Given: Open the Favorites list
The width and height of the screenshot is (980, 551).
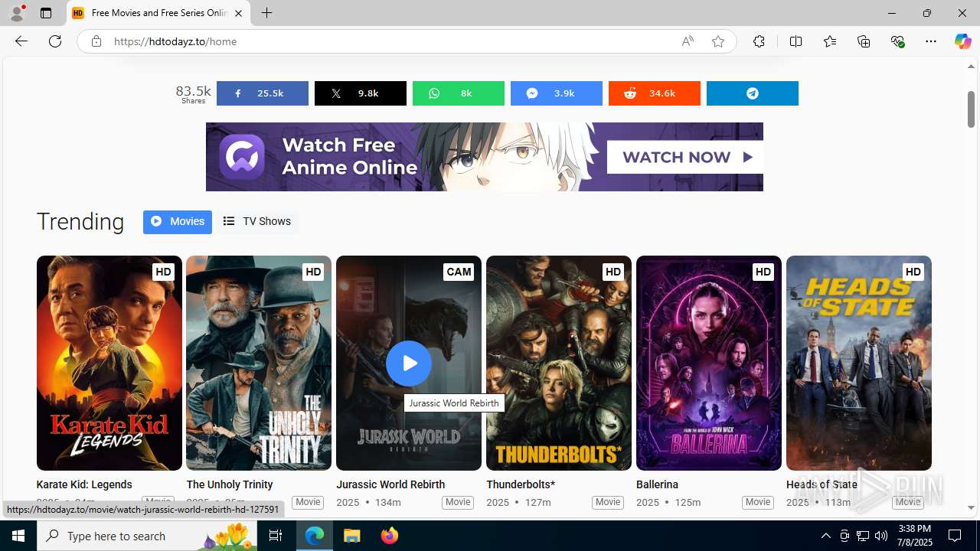Looking at the screenshot, I should click(x=830, y=41).
